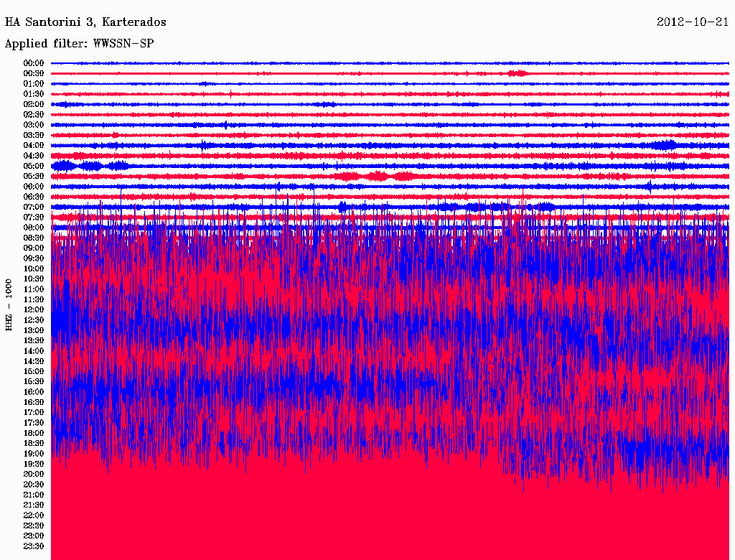
Task: Click the 04:00 time label
Action: (x=34, y=145)
